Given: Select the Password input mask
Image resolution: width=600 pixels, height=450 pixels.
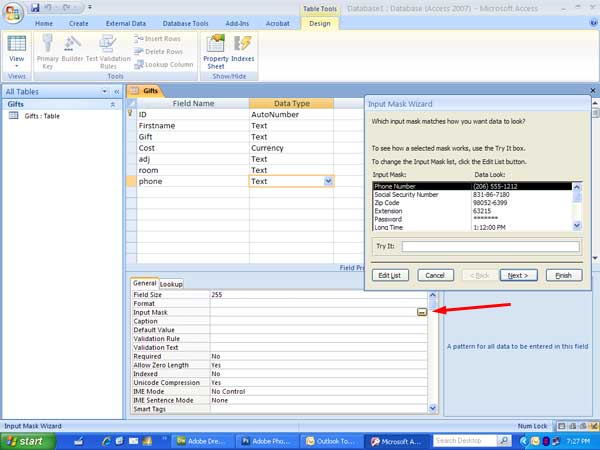Looking at the screenshot, I should point(473,219).
